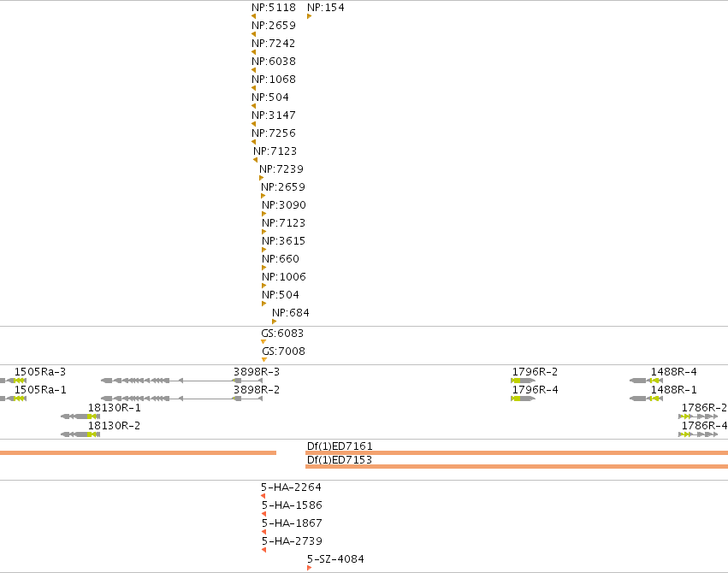Click the GS:7008 downward triangle marker
This screenshot has width=728, height=573.
pyautogui.click(x=264, y=359)
